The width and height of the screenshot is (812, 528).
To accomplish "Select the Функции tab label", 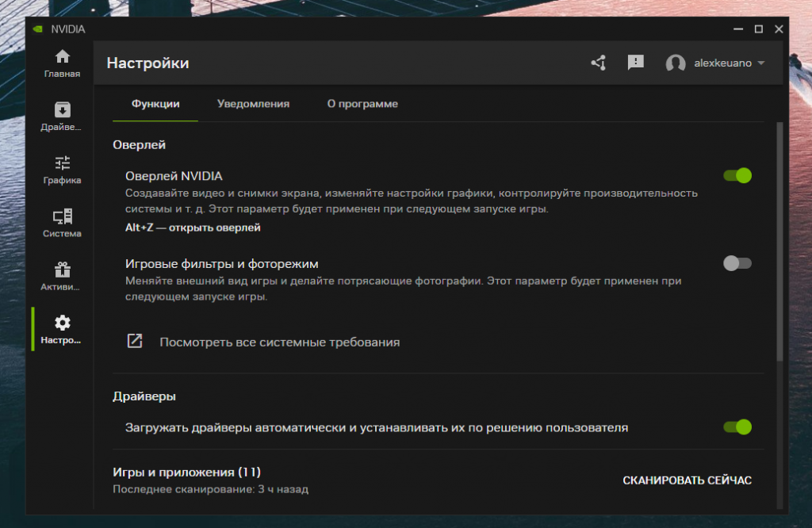I will [155, 104].
